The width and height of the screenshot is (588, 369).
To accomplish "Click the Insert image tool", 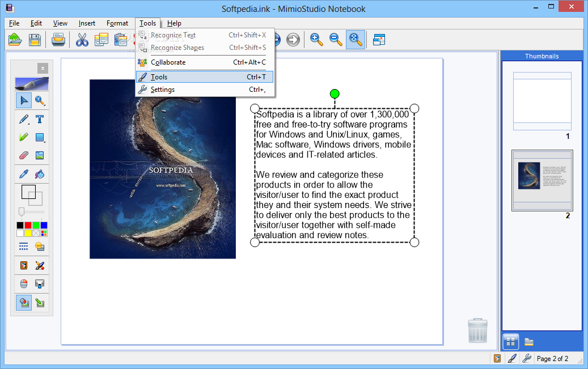I will 40,155.
